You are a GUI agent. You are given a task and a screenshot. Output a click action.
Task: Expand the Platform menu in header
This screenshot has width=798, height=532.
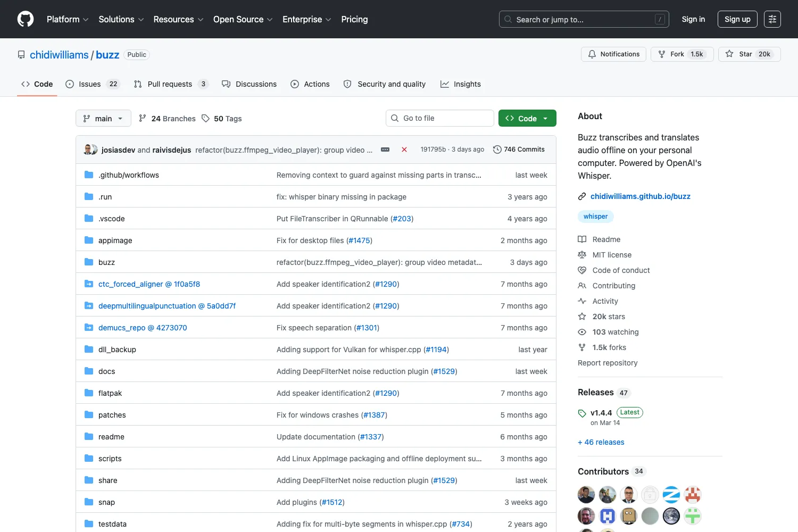click(68, 19)
